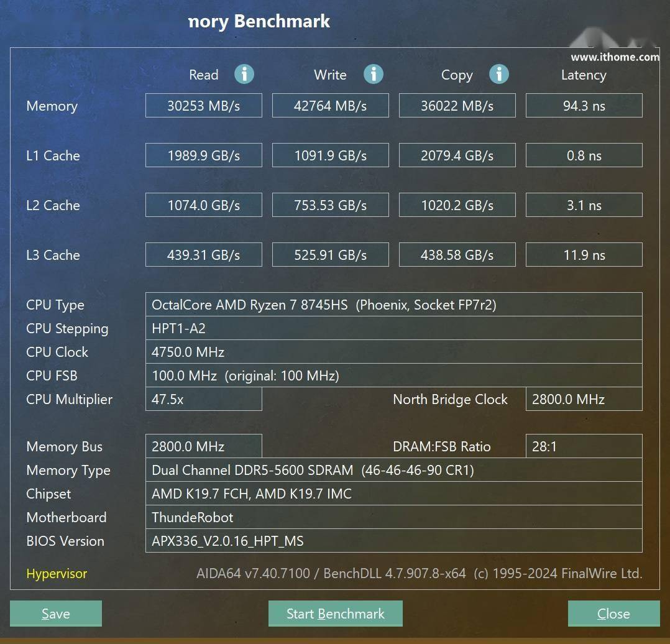Click the Memory Type label

pyautogui.click(x=68, y=471)
